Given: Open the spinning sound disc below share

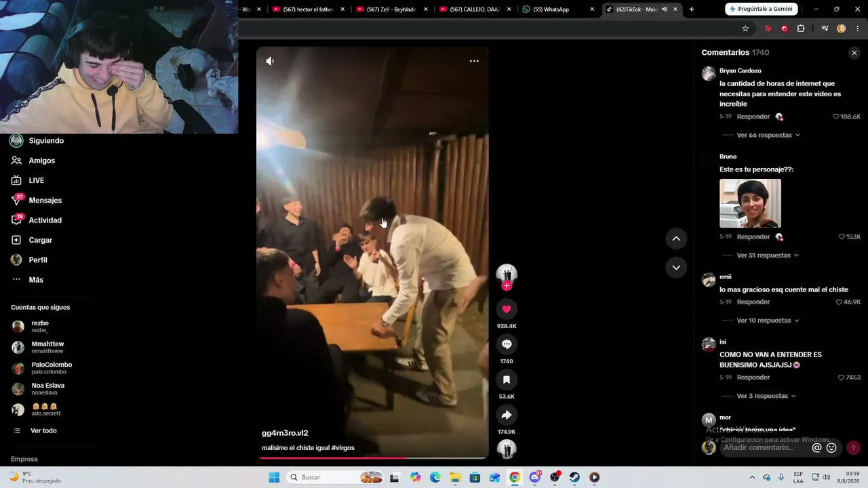Looking at the screenshot, I should (507, 449).
